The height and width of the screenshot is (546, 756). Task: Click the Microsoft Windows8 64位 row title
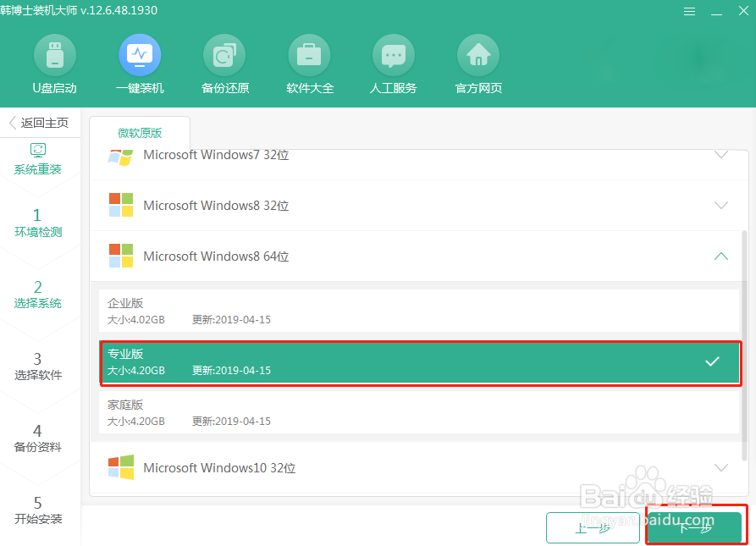[216, 256]
